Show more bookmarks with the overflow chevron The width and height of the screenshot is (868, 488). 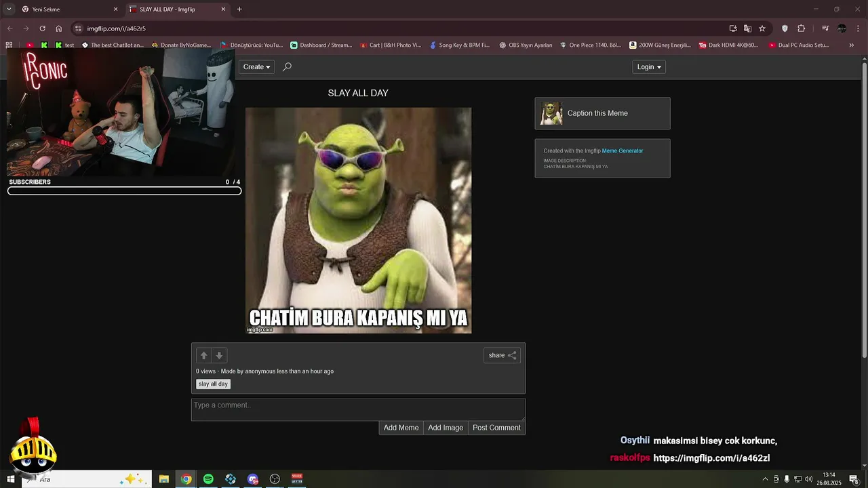click(x=852, y=45)
